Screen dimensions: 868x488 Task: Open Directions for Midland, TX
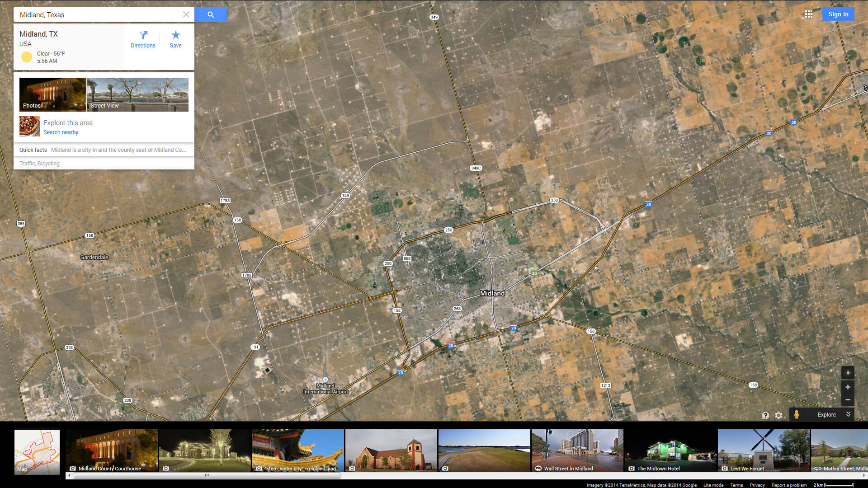click(143, 39)
